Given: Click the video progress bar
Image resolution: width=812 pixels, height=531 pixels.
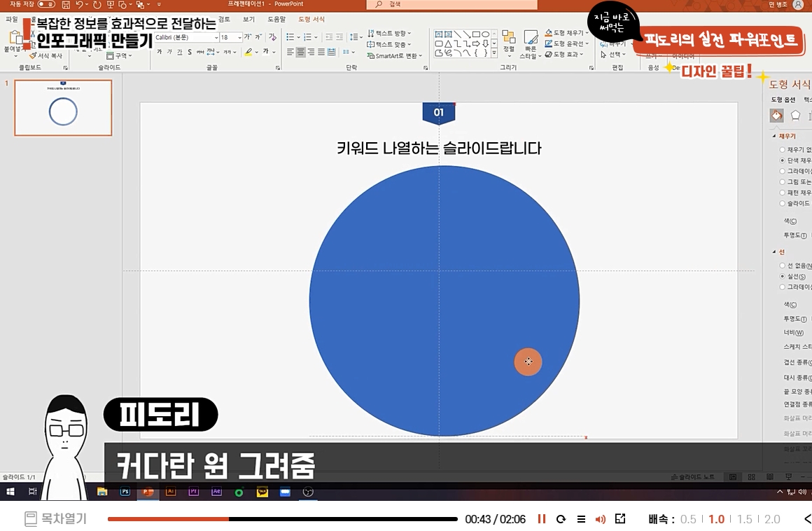Looking at the screenshot, I should click(282, 518).
